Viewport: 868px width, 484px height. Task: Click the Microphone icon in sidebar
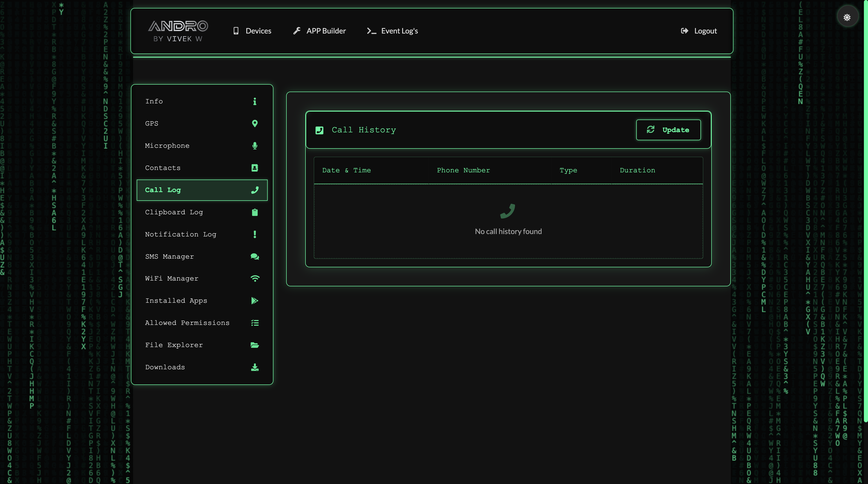click(255, 146)
